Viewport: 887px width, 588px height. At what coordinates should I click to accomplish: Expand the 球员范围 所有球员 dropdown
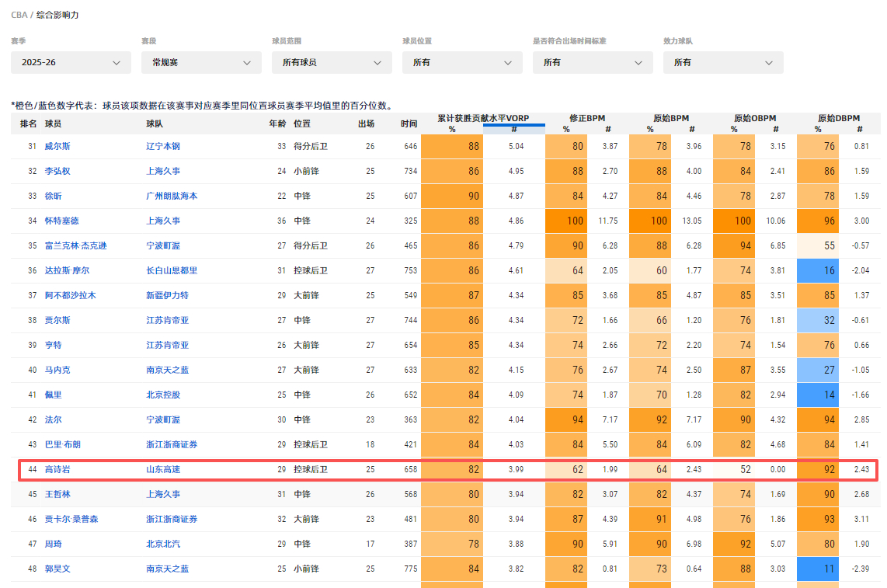[x=332, y=62]
